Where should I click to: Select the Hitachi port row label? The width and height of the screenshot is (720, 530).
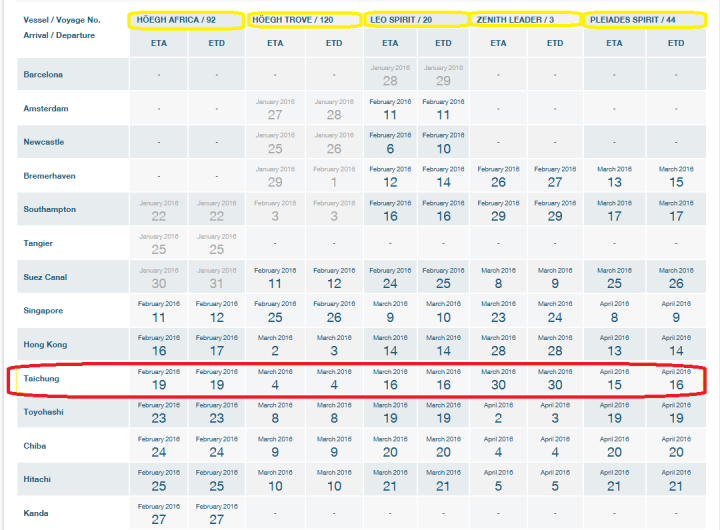[x=37, y=479]
